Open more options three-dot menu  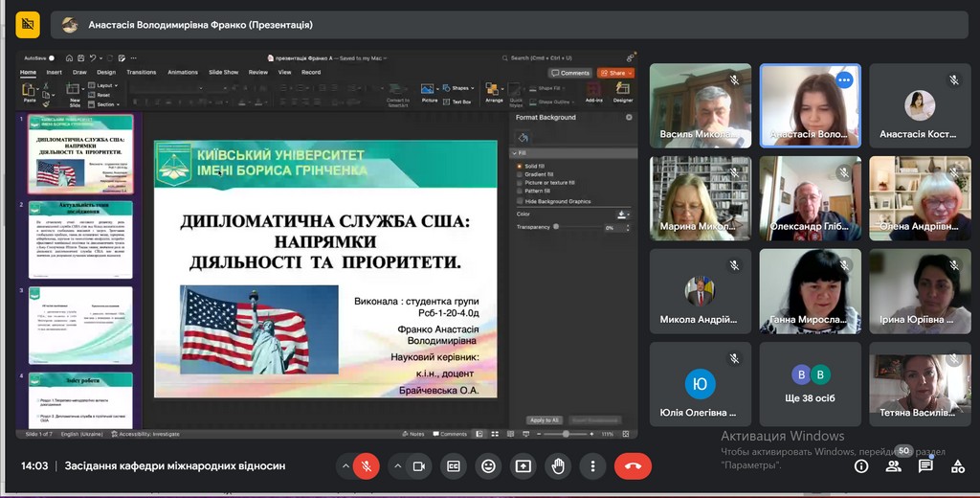click(592, 466)
